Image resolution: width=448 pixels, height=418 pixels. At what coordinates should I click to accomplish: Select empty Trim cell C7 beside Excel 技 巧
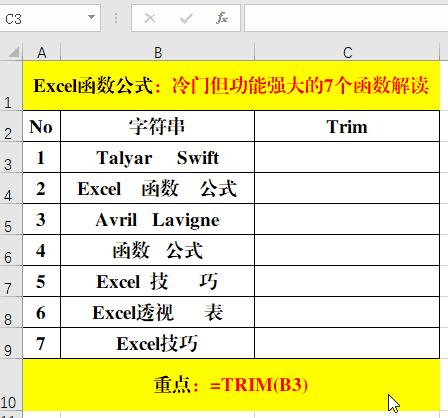pyautogui.click(x=347, y=281)
